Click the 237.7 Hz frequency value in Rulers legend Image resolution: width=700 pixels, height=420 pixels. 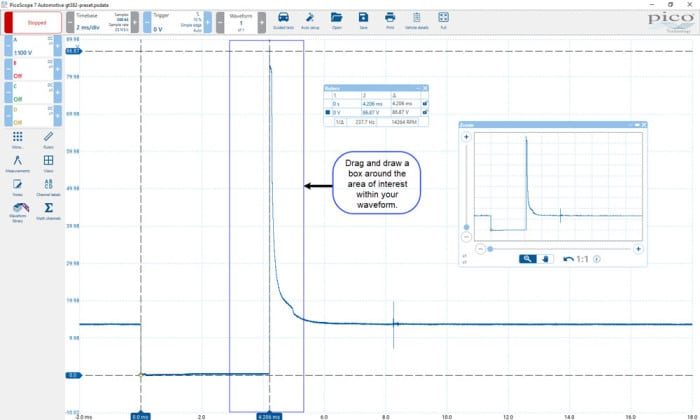pos(365,122)
